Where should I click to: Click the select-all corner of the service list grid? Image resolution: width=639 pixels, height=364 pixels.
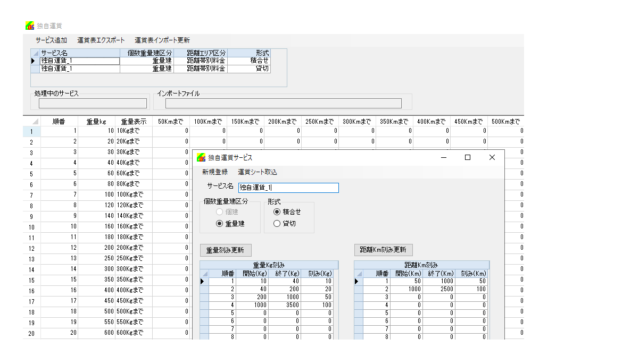pyautogui.click(x=35, y=53)
